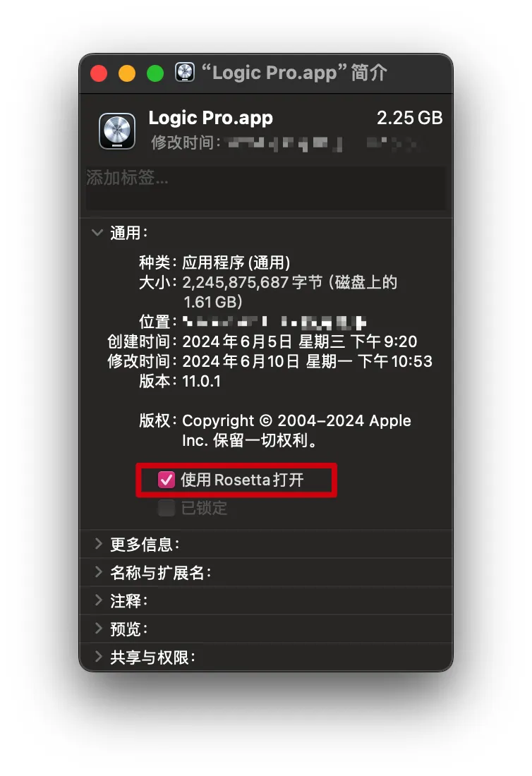This screenshot has height=776, width=532.
Task: Click the Logic Pro icon in title bar
Action: pos(185,72)
